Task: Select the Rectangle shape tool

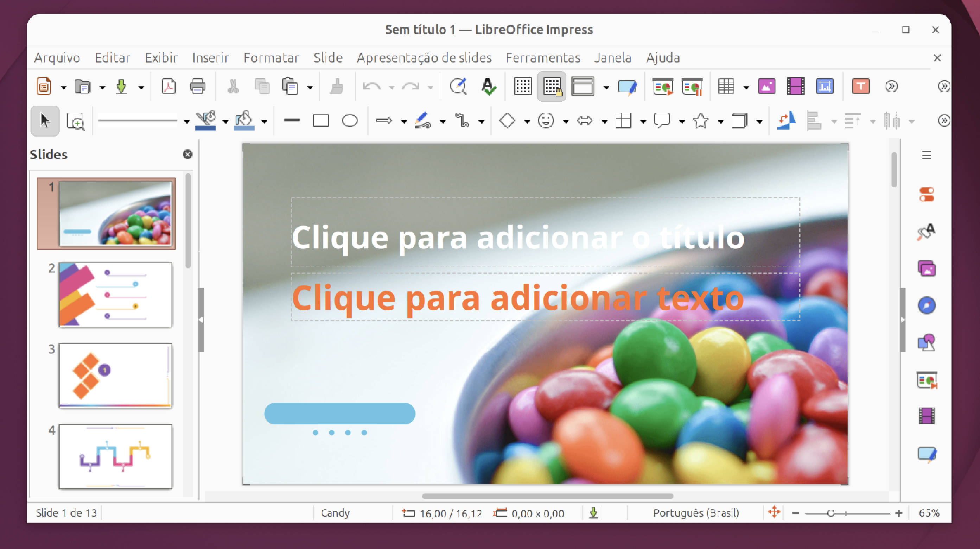Action: click(321, 121)
